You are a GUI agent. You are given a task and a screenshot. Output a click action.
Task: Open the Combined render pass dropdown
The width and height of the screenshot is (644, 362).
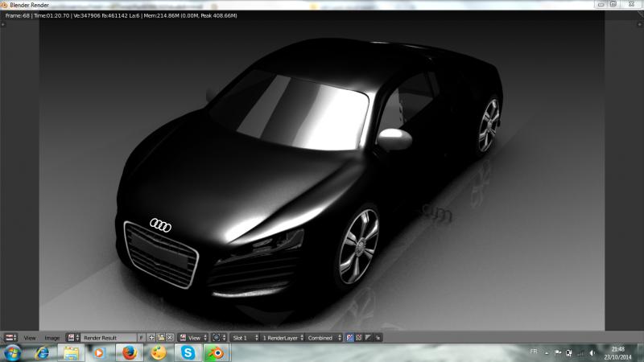click(x=324, y=338)
